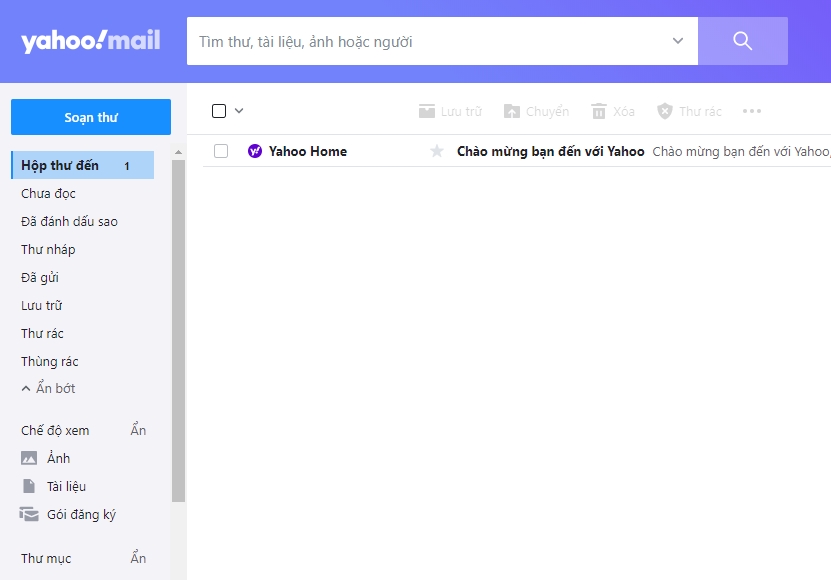Click the sidebar vertical scrollbar thumb
Image resolution: width=831 pixels, height=580 pixels.
pos(179,330)
